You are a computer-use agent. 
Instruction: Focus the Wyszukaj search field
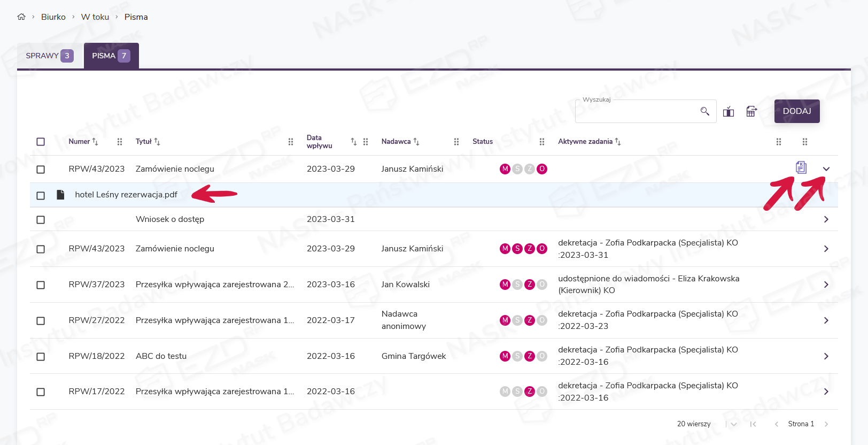click(636, 111)
